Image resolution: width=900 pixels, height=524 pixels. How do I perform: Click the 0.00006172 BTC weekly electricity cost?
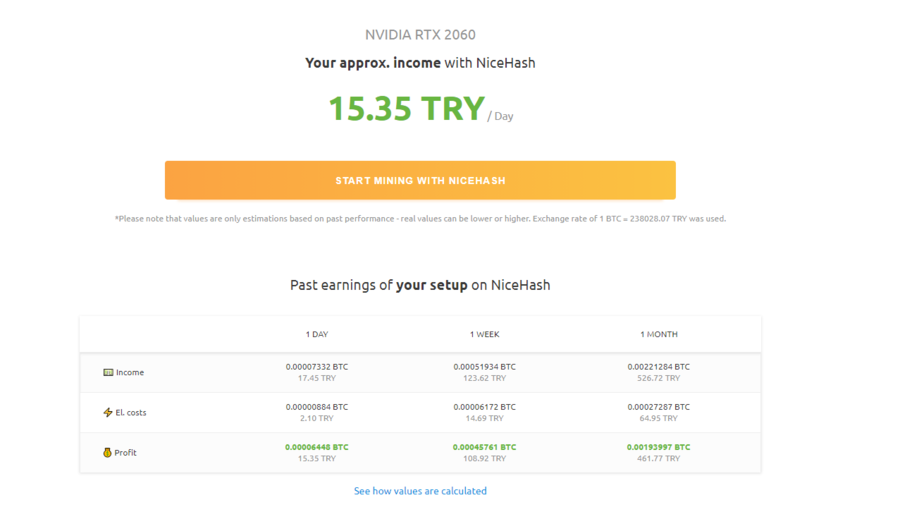click(x=484, y=407)
